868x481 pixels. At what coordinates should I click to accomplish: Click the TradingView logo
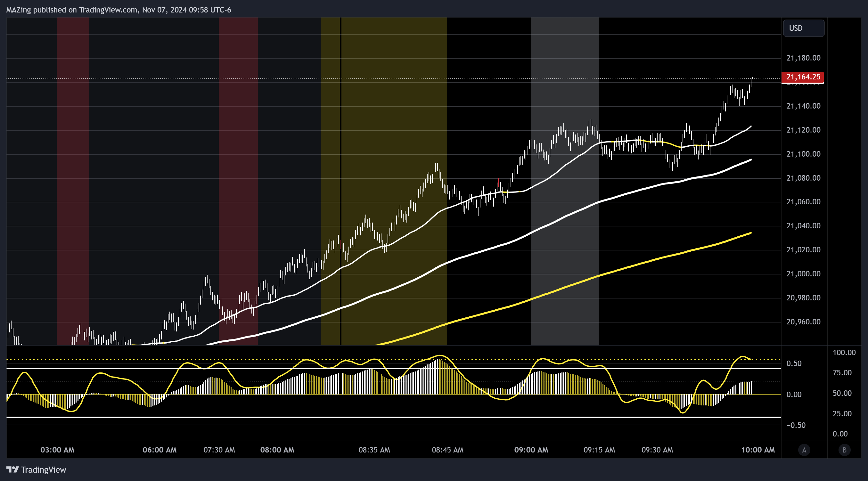37,469
